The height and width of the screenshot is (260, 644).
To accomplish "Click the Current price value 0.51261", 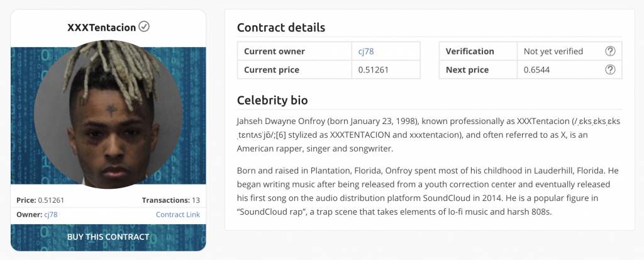I will 374,70.
